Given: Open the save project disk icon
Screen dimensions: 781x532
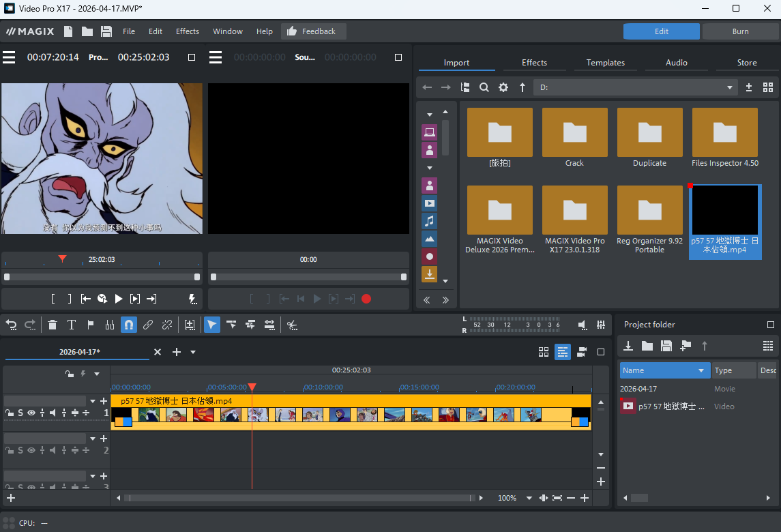Looking at the screenshot, I should 106,31.
